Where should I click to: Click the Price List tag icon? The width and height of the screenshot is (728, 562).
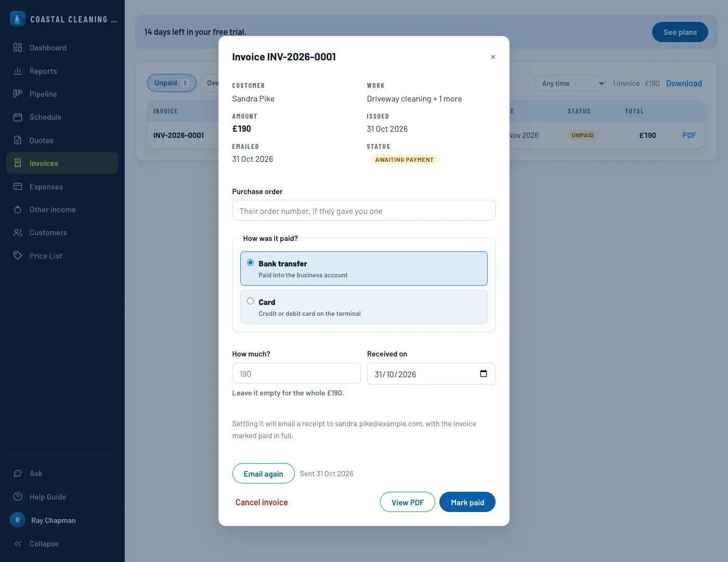pyautogui.click(x=18, y=256)
